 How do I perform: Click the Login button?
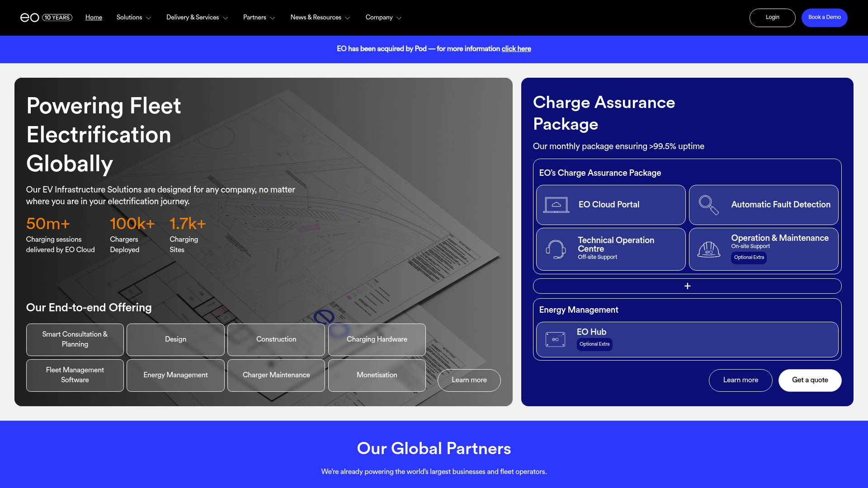(x=772, y=18)
